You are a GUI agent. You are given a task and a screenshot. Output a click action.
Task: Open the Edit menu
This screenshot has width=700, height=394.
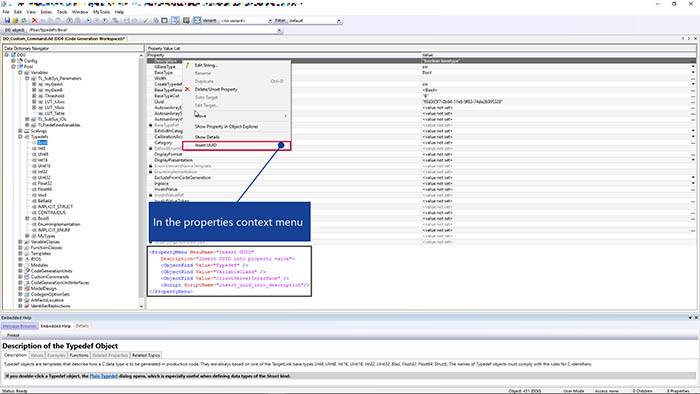pyautogui.click(x=18, y=12)
